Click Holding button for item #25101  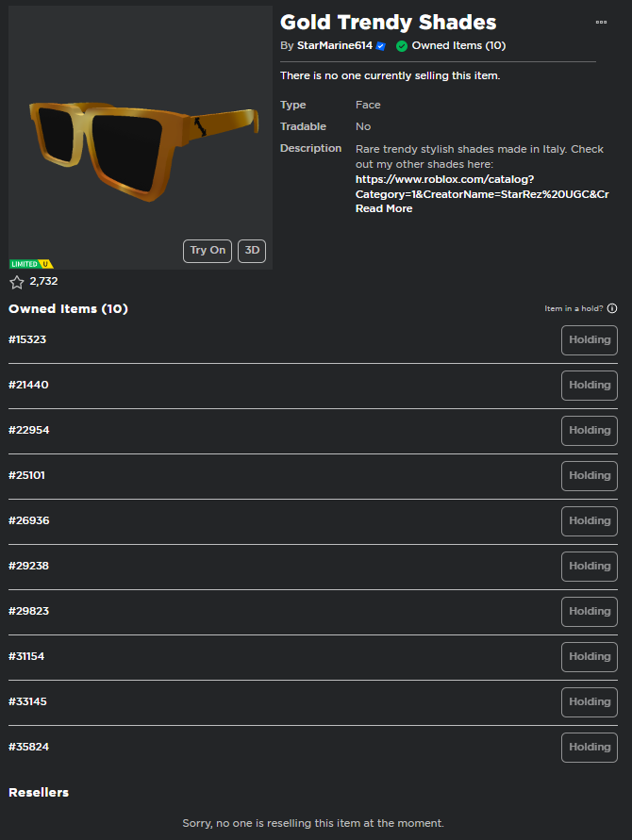click(590, 476)
